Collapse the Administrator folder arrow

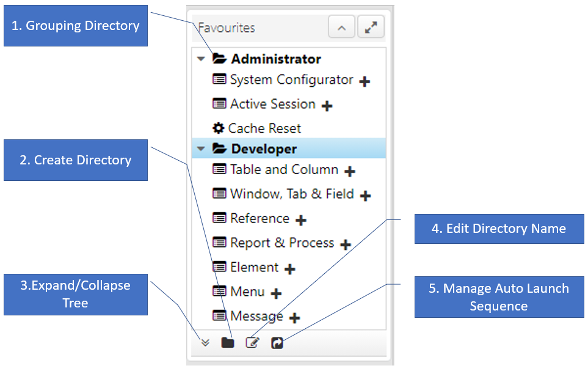200,60
